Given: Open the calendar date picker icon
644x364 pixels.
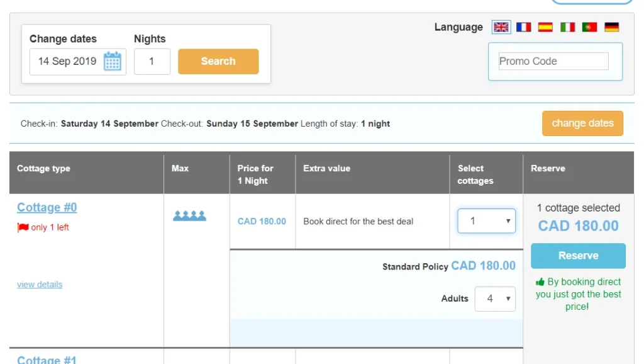Looking at the screenshot, I should click(112, 61).
